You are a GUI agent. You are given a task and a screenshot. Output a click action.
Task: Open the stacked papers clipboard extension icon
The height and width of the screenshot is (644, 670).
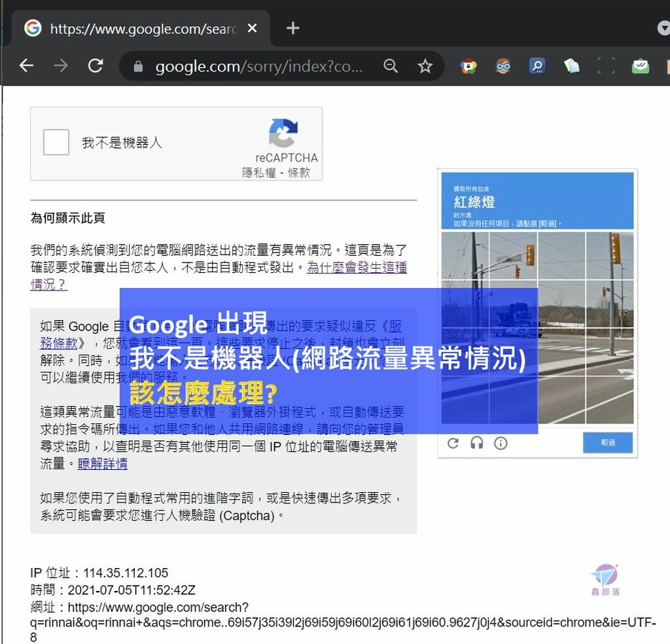tap(572, 66)
